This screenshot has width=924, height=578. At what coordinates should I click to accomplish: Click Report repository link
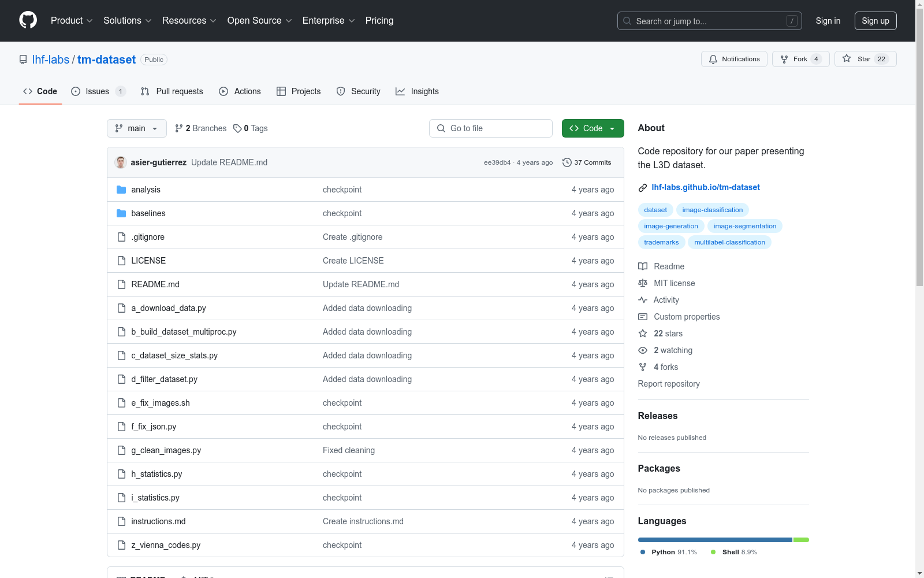tap(669, 384)
